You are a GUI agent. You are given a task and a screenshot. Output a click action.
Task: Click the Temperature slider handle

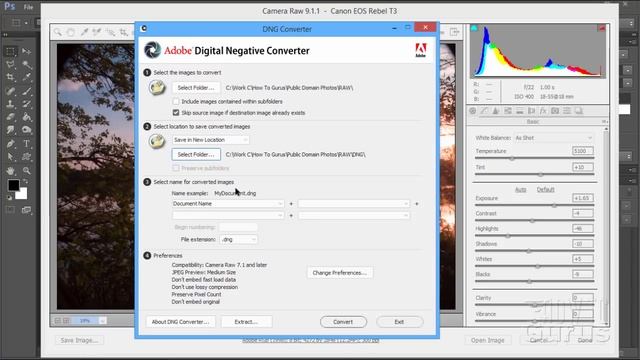pyautogui.click(x=512, y=158)
